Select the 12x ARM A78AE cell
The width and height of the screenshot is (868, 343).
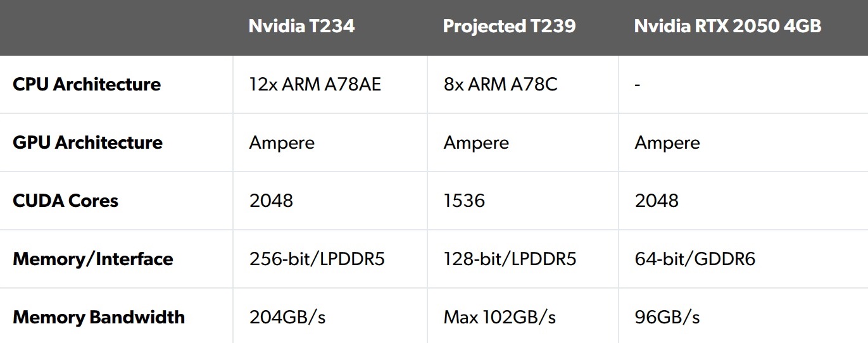pos(315,84)
